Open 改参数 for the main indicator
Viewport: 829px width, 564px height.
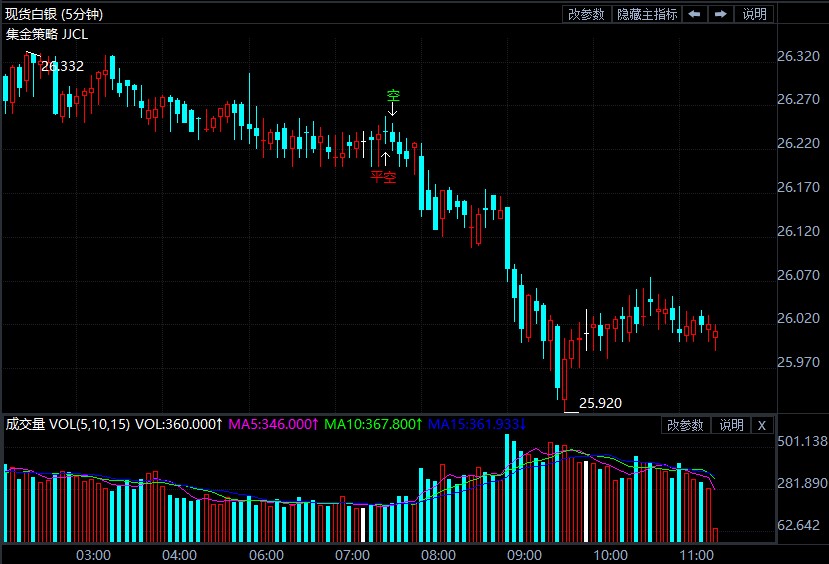(586, 14)
